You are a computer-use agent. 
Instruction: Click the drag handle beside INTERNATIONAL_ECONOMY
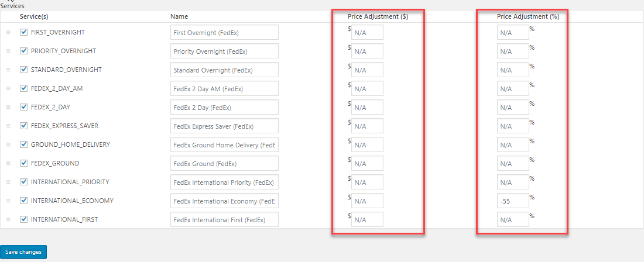coord(8,201)
